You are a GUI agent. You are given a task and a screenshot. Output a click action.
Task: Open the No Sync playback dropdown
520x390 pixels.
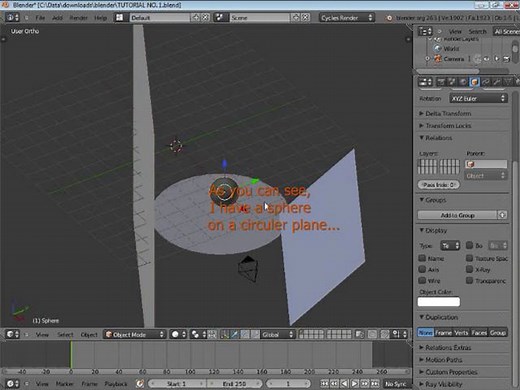point(398,384)
